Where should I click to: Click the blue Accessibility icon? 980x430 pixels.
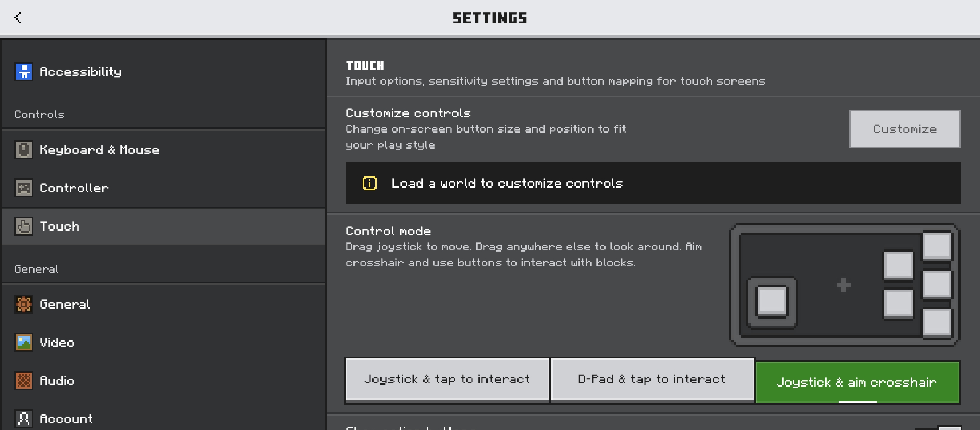coord(24,72)
